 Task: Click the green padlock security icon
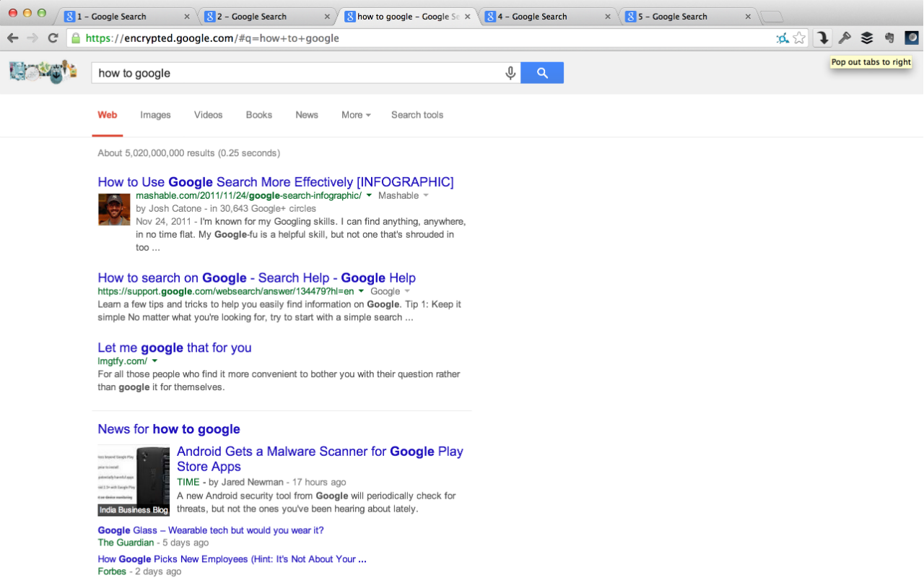click(x=75, y=38)
